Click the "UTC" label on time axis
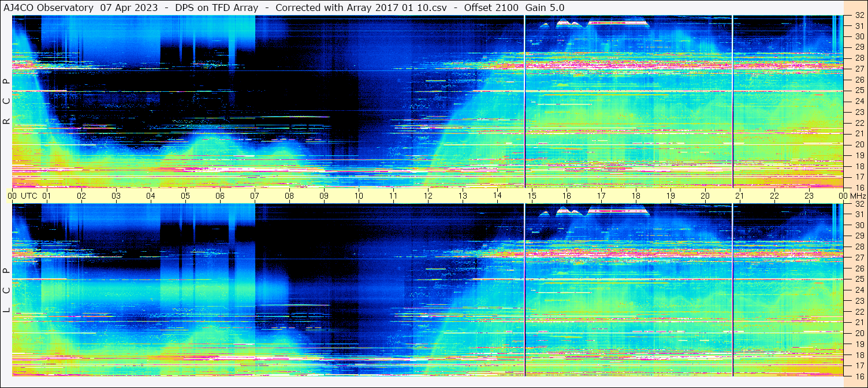The image size is (868, 388). [x=29, y=196]
